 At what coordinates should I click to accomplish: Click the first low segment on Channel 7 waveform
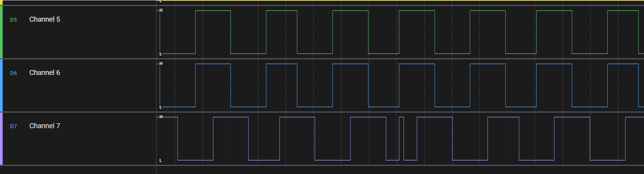pyautogui.click(x=195, y=160)
